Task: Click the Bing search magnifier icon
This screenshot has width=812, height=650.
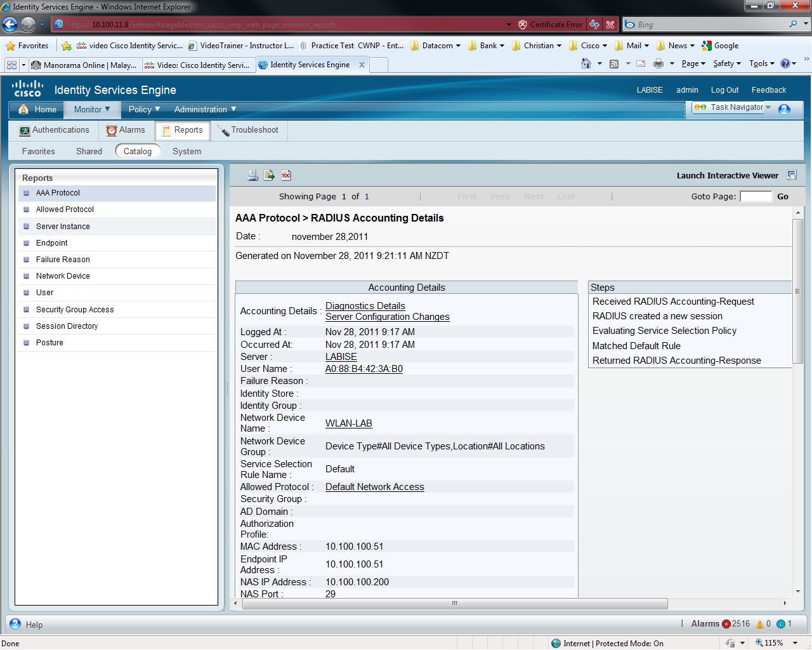Action: coord(793,24)
